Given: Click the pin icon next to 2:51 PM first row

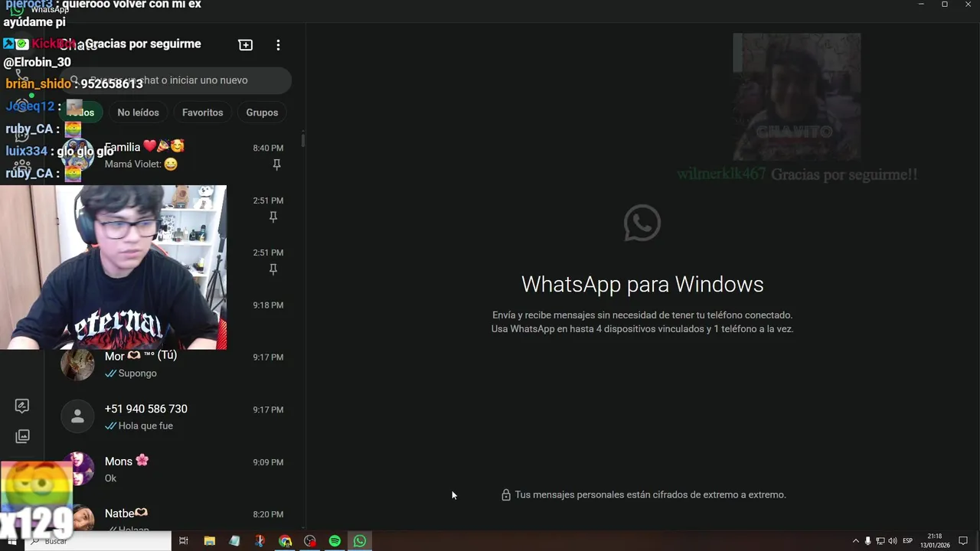Looking at the screenshot, I should click(273, 217).
